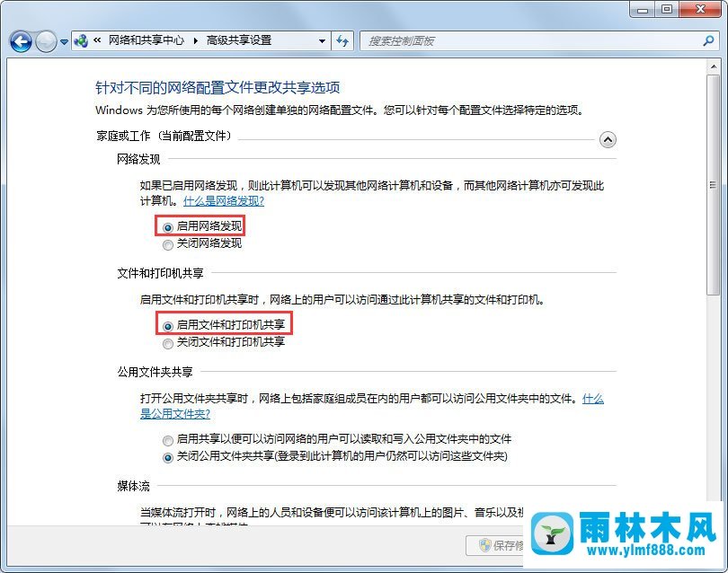
Task: Open 网络和共享中心 breadcrumb
Action: click(x=146, y=40)
